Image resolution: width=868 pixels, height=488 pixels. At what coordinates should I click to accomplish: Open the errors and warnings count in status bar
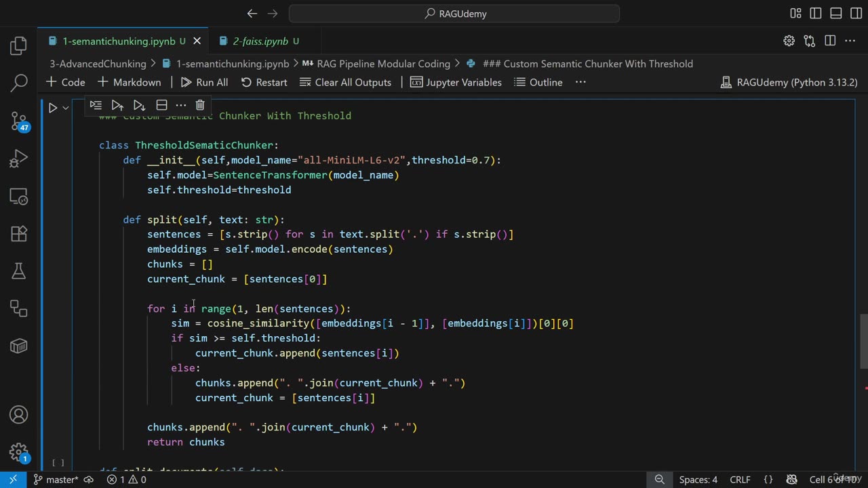tap(126, 479)
